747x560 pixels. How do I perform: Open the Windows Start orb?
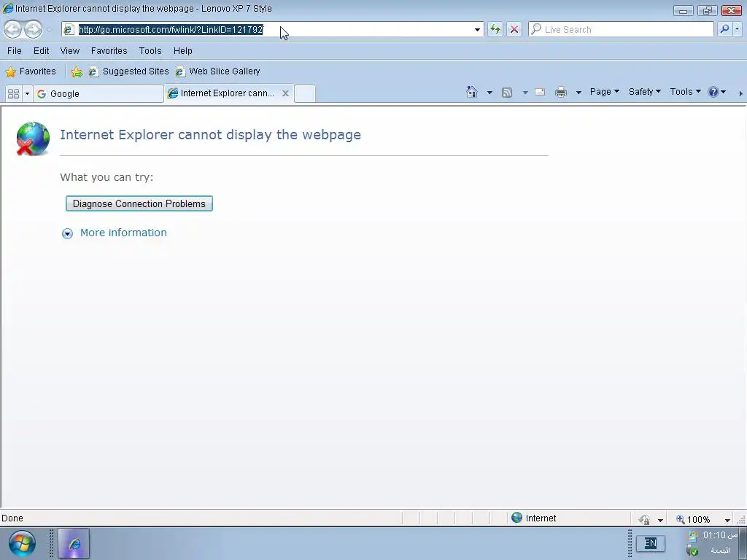pyautogui.click(x=21, y=543)
